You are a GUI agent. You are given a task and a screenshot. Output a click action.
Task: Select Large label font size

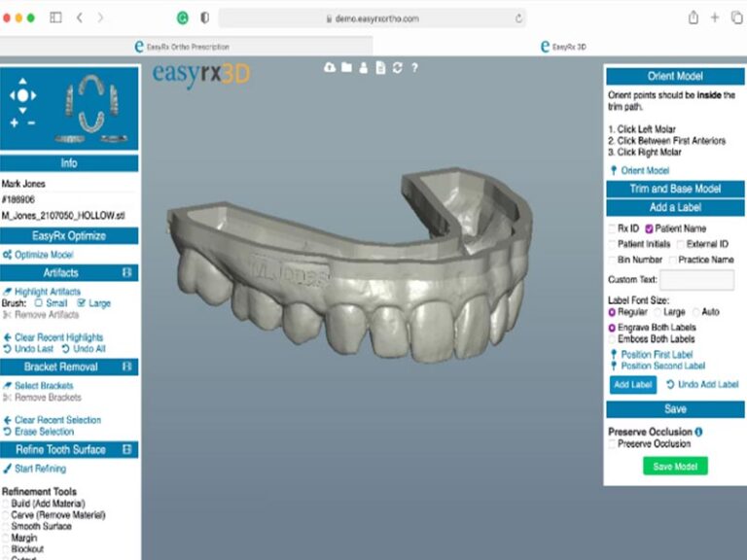pos(658,312)
